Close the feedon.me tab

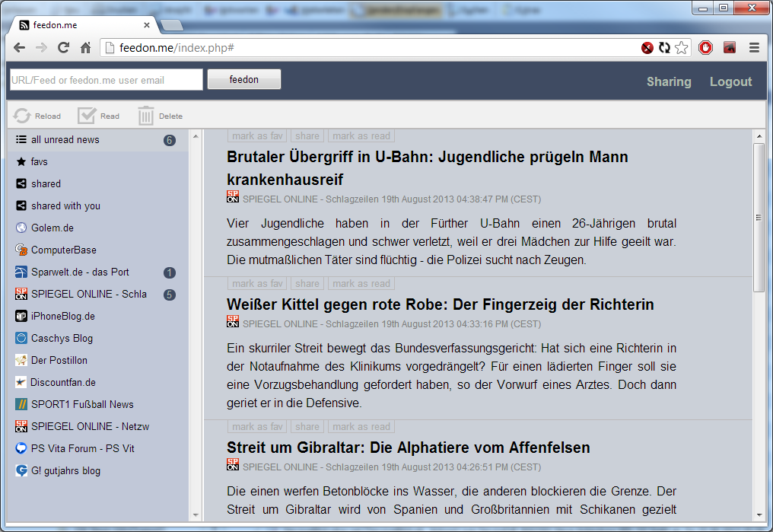pos(147,25)
